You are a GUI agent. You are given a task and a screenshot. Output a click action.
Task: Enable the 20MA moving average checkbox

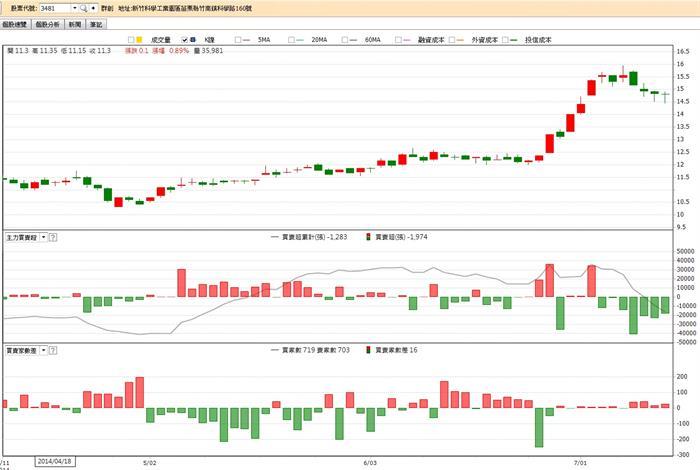click(x=288, y=39)
